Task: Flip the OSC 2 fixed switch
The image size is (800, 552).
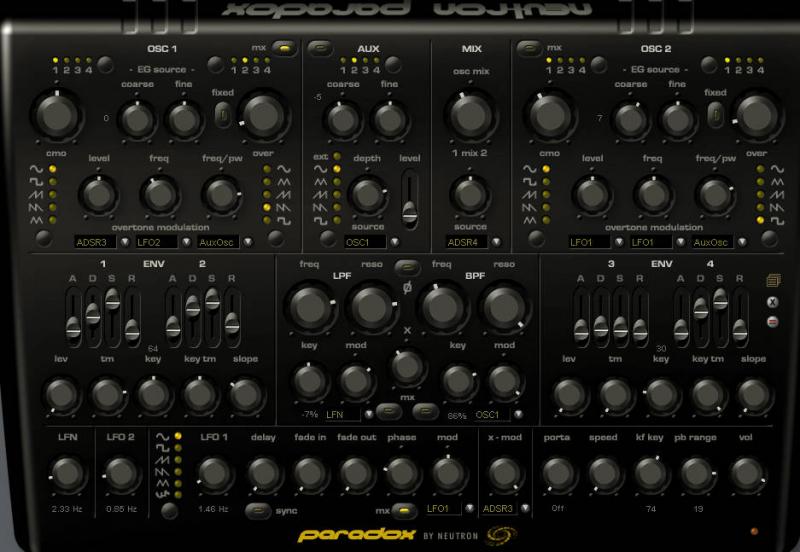Action: (715, 114)
